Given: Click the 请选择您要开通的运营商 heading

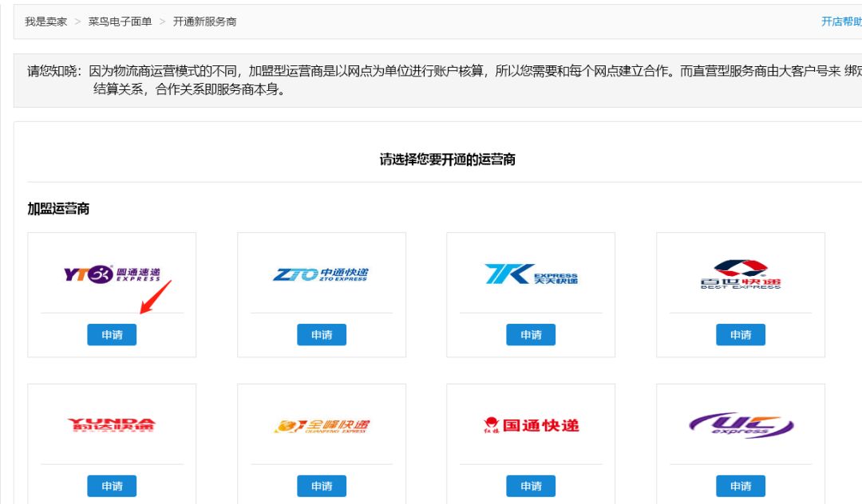Looking at the screenshot, I should [x=448, y=159].
